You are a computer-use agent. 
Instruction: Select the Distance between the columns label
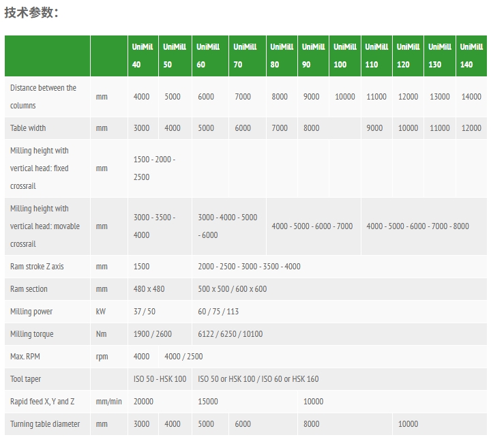43,97
